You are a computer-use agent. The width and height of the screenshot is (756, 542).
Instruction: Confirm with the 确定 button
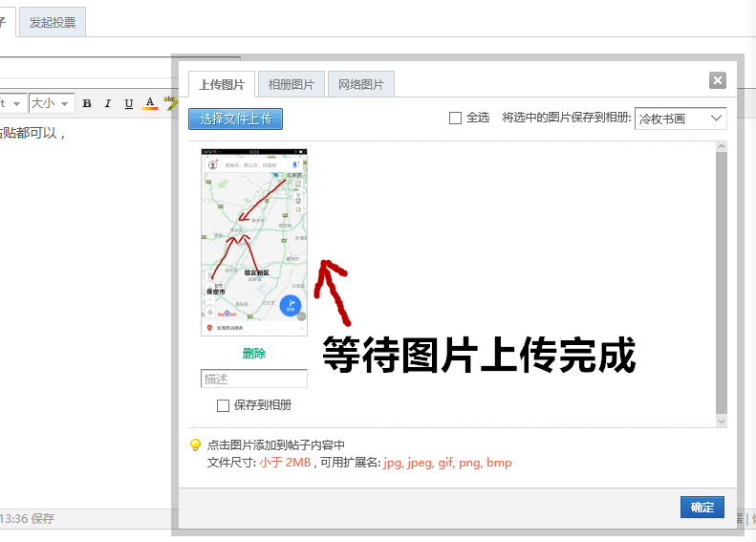tap(702, 508)
